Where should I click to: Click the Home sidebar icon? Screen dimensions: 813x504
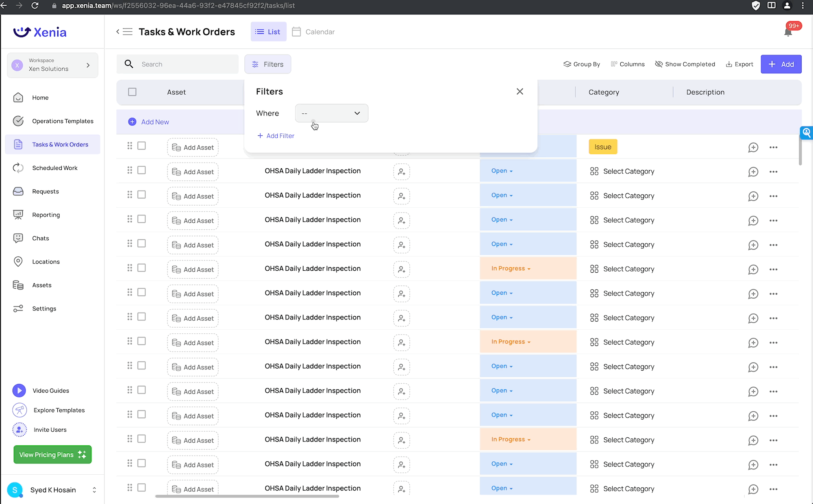[18, 98]
